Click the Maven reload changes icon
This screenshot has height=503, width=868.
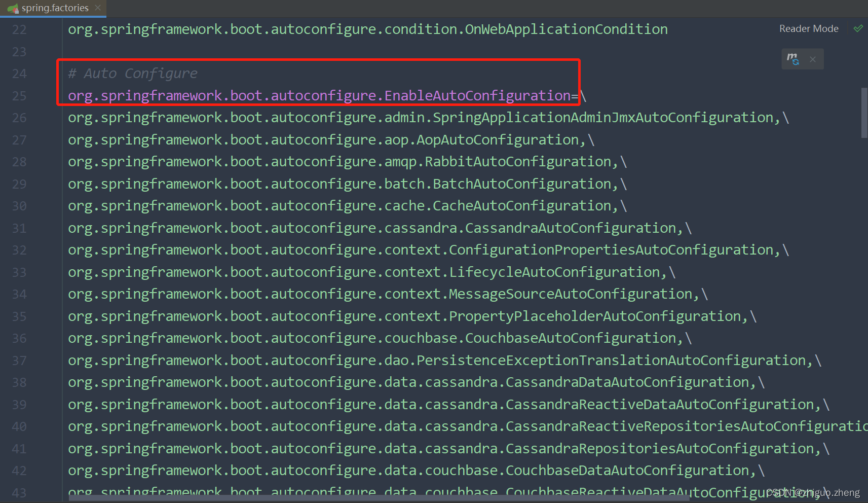click(x=793, y=59)
